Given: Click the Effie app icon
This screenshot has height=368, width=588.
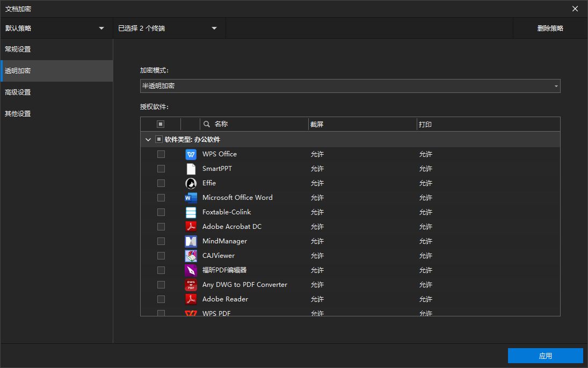Looking at the screenshot, I should (191, 183).
